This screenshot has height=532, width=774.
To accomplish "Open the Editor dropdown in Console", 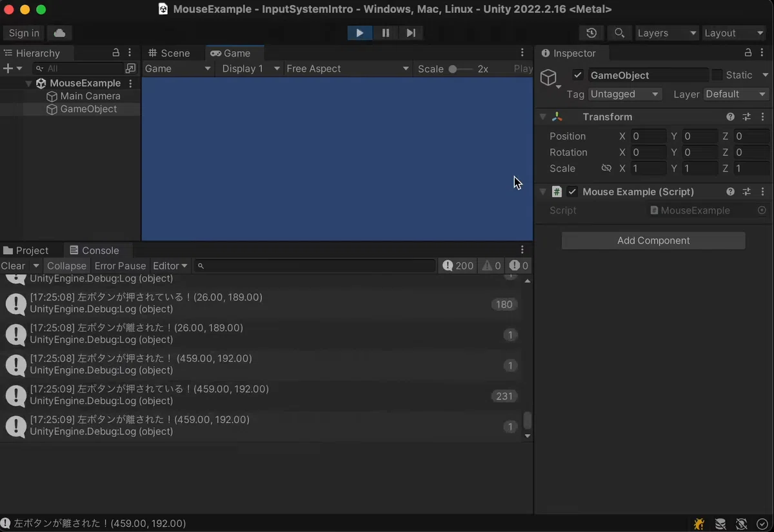I will point(170,266).
